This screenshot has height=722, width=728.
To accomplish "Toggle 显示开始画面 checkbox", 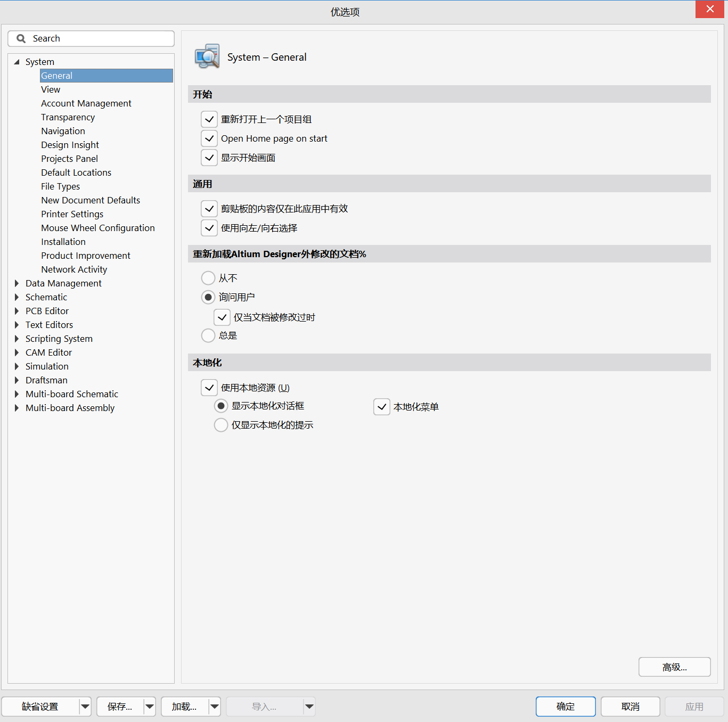I will (209, 158).
